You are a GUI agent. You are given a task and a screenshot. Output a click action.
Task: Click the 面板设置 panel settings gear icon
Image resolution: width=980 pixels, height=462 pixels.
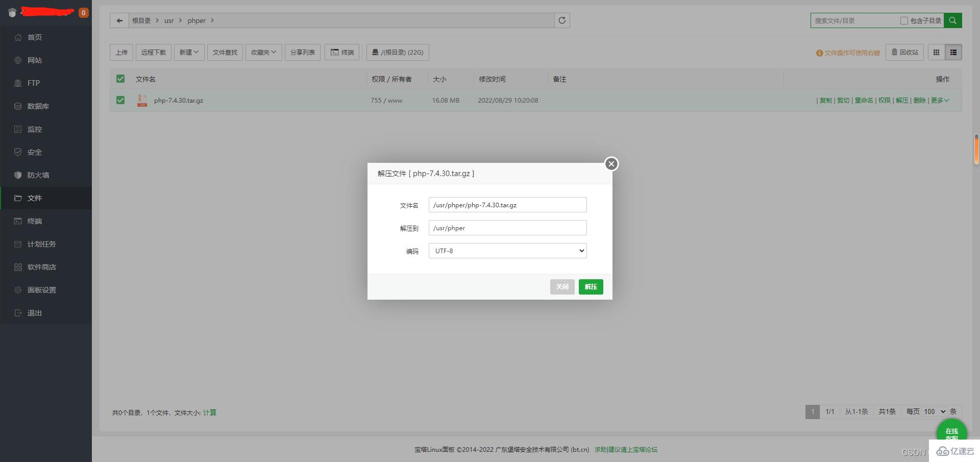18,290
